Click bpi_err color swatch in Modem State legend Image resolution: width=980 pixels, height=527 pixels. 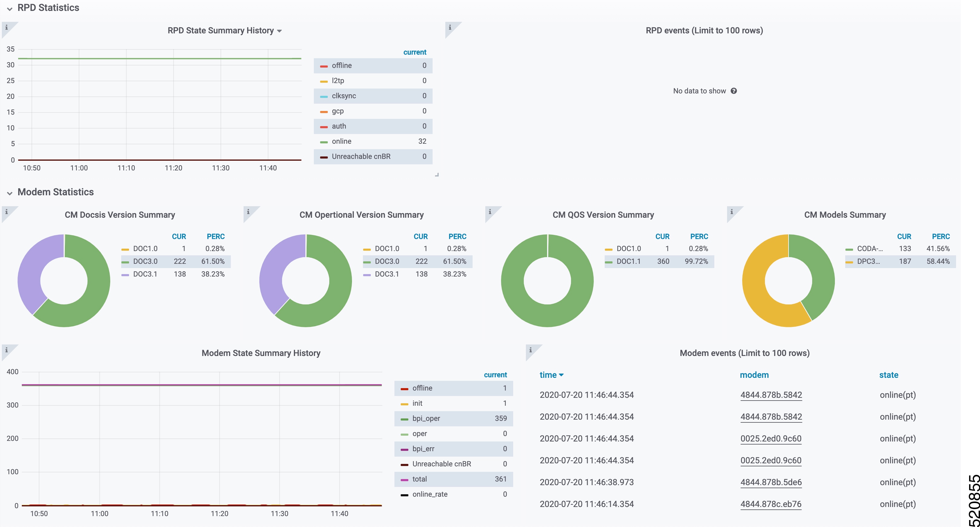click(404, 450)
